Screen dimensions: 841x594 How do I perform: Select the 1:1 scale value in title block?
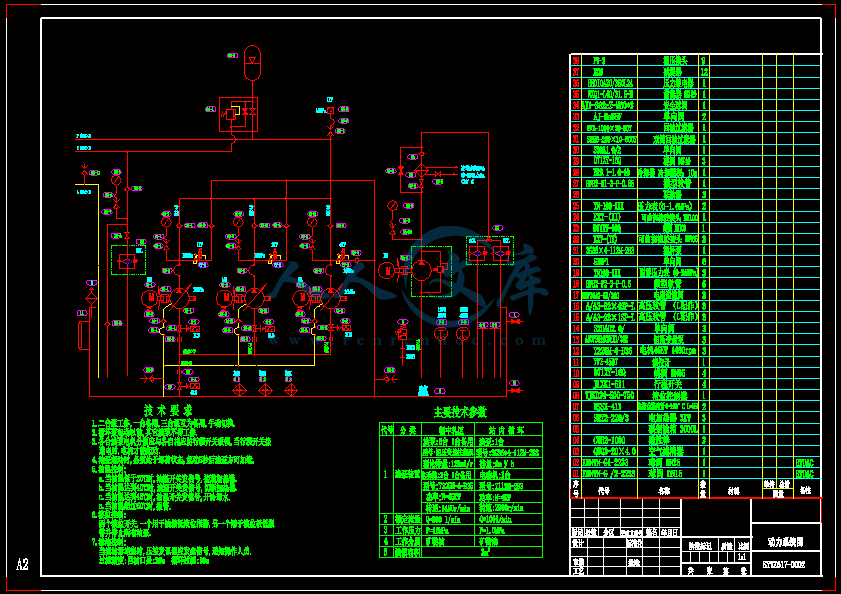tap(742, 557)
